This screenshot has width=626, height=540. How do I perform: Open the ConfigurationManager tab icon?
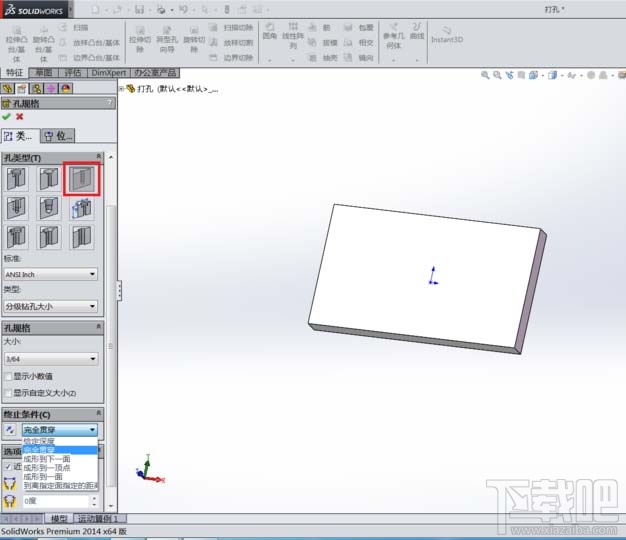click(37, 88)
